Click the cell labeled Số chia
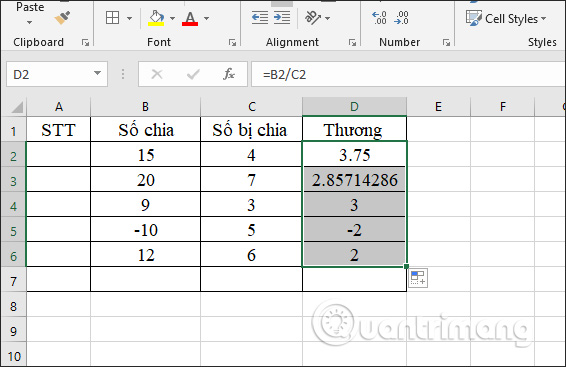 [145, 130]
